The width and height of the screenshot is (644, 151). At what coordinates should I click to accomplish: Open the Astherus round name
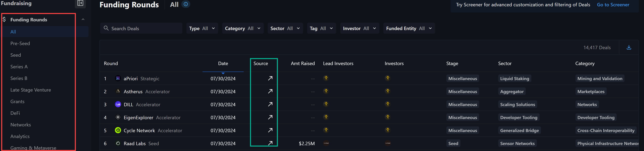coord(133,91)
